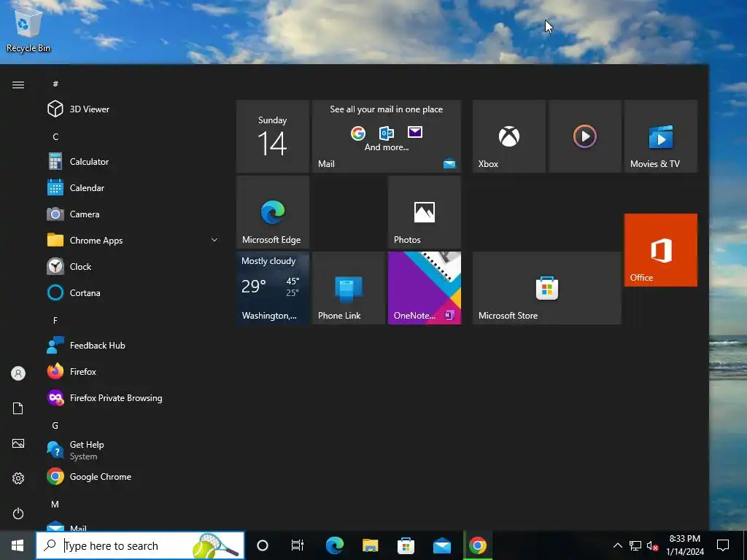Launch Calculator from the app list
Image resolution: width=747 pixels, height=560 pixels.
click(x=133, y=161)
